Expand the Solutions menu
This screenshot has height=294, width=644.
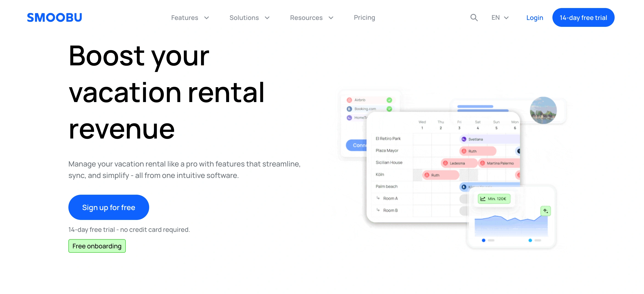[249, 18]
